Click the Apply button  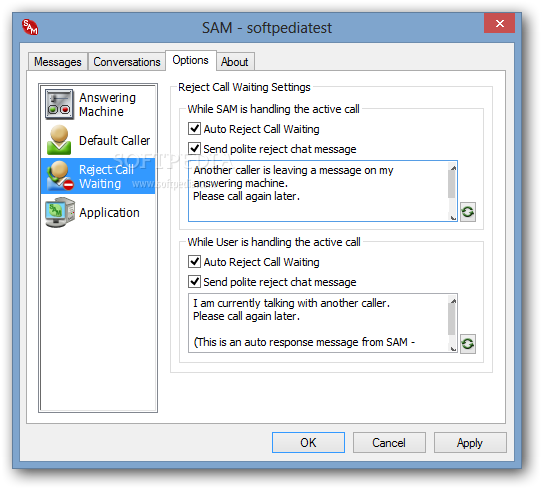[x=470, y=442]
